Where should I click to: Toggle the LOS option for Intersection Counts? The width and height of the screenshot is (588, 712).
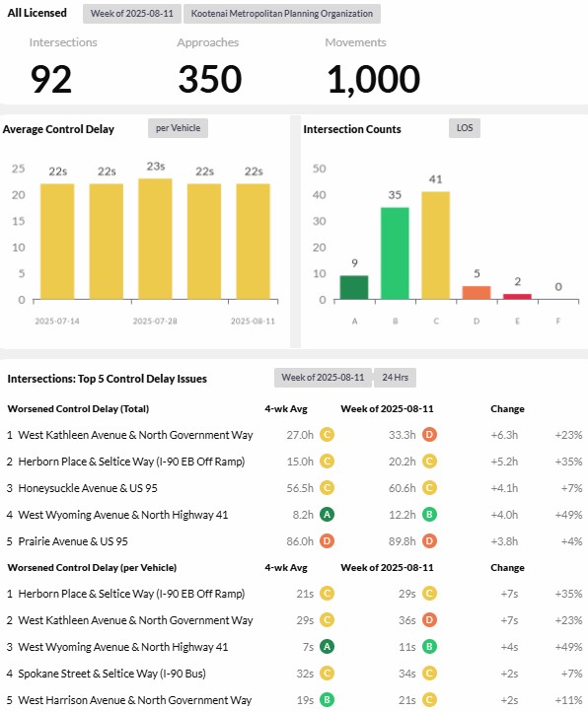click(x=465, y=128)
